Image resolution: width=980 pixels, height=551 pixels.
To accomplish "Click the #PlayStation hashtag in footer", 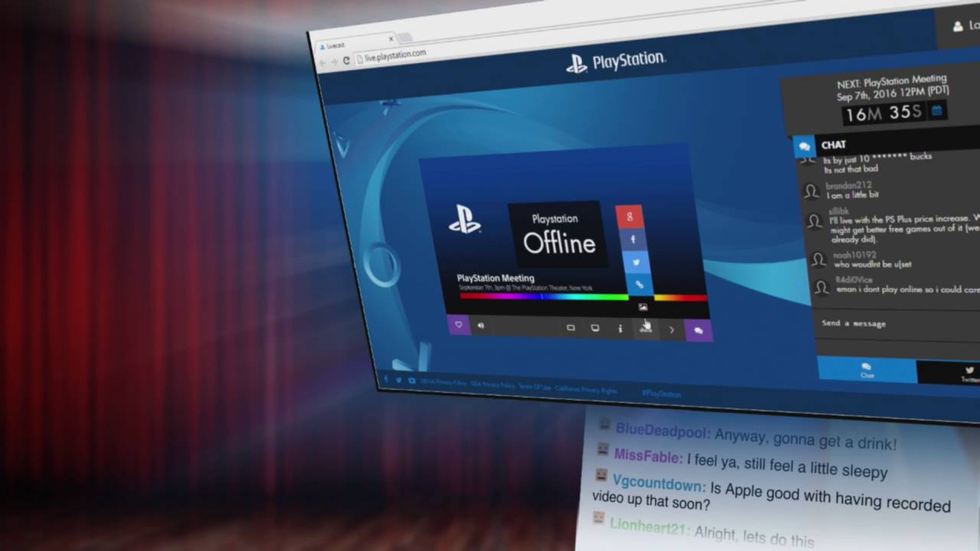I will pyautogui.click(x=661, y=393).
